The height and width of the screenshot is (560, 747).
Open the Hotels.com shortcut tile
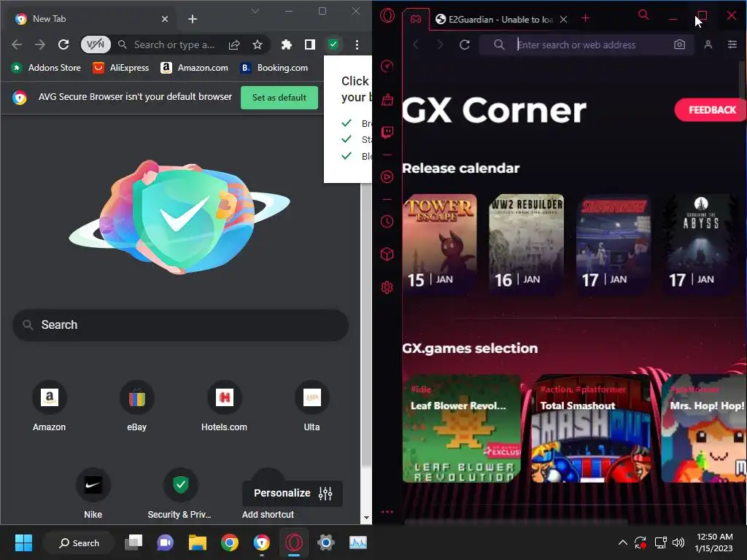click(225, 406)
